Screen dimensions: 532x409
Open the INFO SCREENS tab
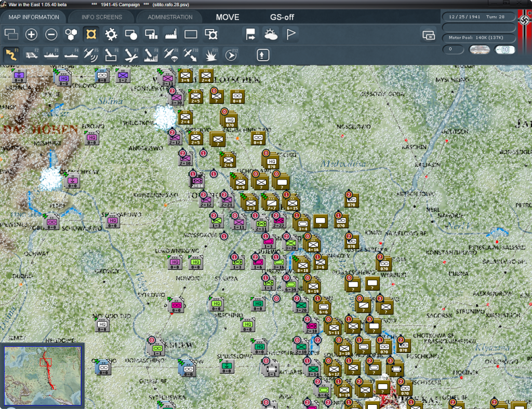(x=101, y=17)
